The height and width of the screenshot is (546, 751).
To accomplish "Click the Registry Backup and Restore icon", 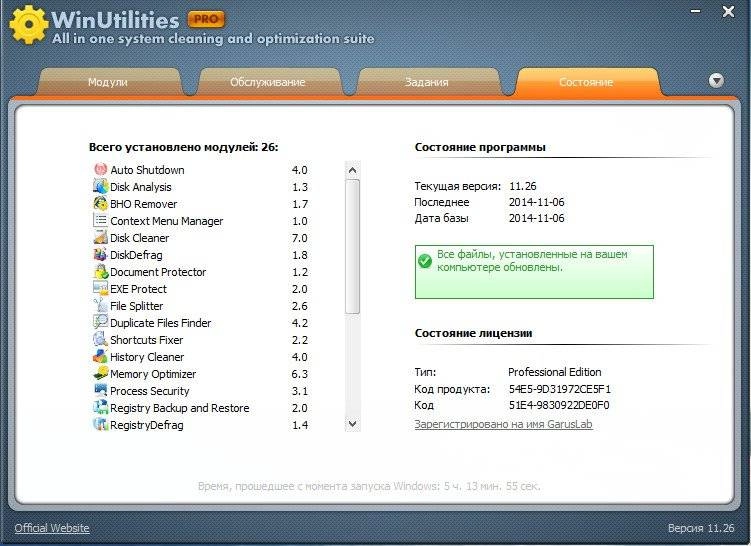I will click(x=100, y=408).
